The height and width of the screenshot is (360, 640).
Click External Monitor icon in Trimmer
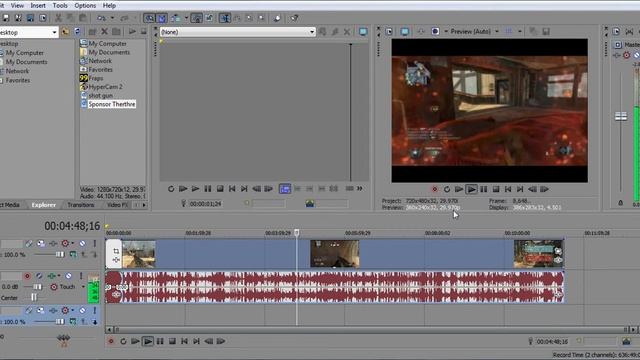[x=363, y=31]
